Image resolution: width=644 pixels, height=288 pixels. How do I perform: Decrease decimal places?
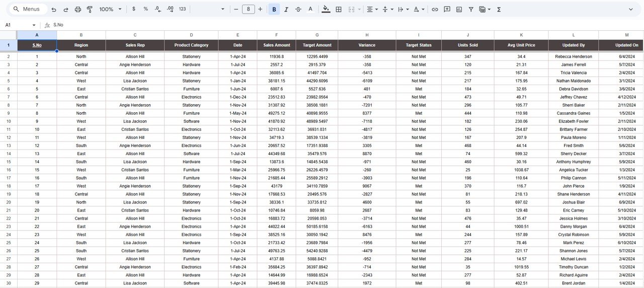click(158, 9)
